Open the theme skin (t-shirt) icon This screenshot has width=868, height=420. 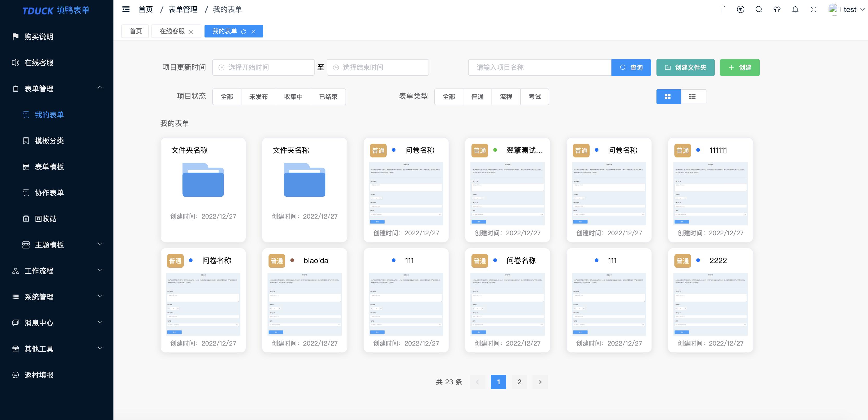777,9
